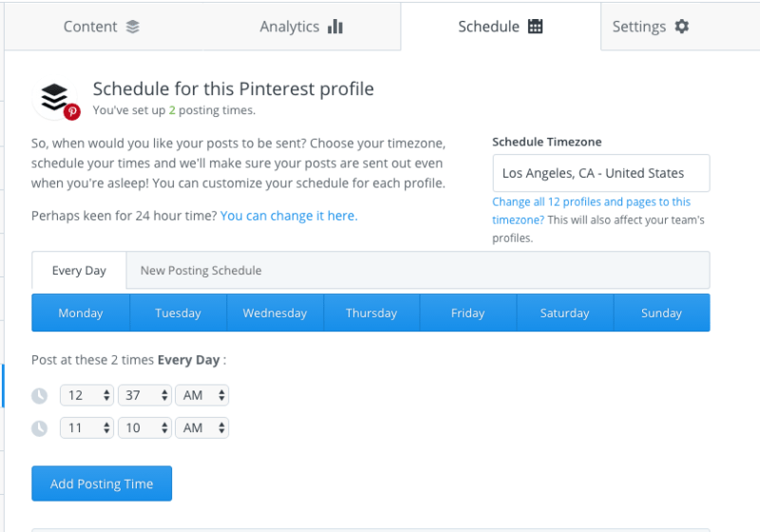Select the New Posting Schedule tab
This screenshot has height=532, width=760.
coord(200,271)
